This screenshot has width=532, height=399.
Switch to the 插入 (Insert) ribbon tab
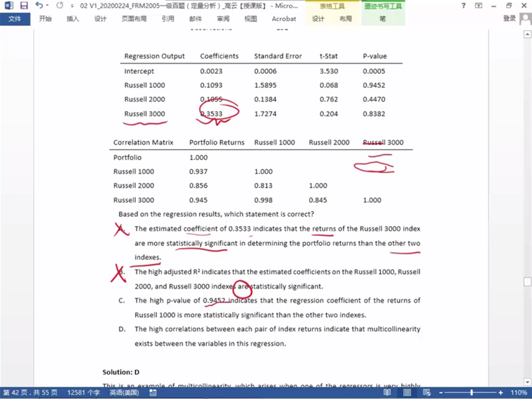tap(72, 19)
